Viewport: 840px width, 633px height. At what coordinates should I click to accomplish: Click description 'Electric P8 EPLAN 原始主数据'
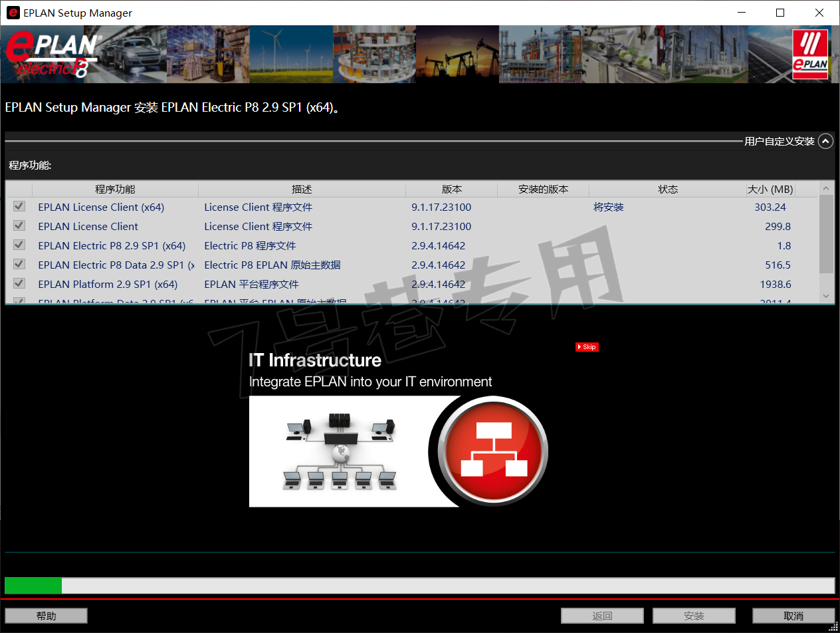[x=272, y=265]
